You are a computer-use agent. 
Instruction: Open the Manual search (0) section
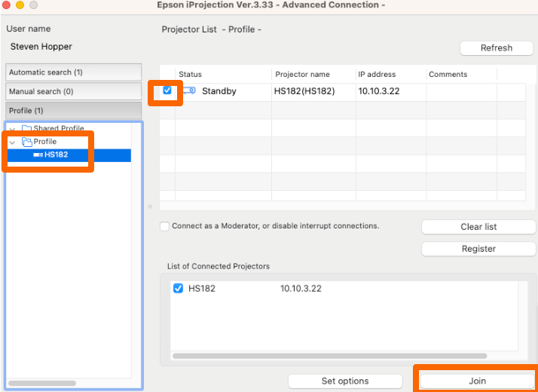tap(73, 92)
